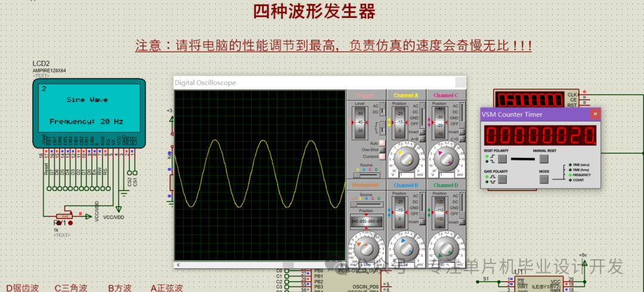Click Channel B coupling slider
The image size is (644, 292).
(x=422, y=204)
